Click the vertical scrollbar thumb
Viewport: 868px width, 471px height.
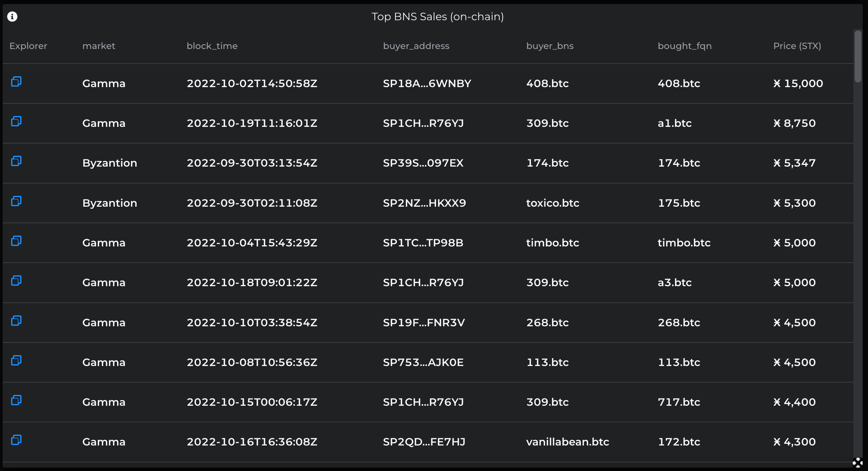coord(857,56)
